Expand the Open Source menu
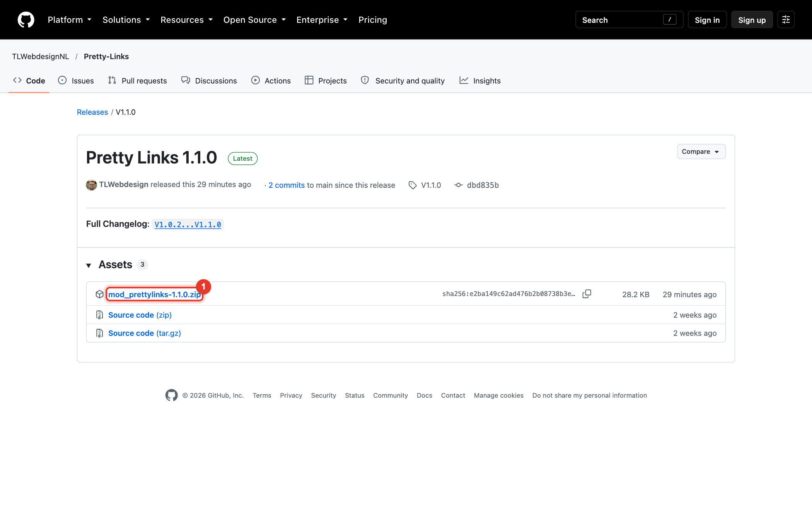The height and width of the screenshot is (514, 812). coord(254,20)
